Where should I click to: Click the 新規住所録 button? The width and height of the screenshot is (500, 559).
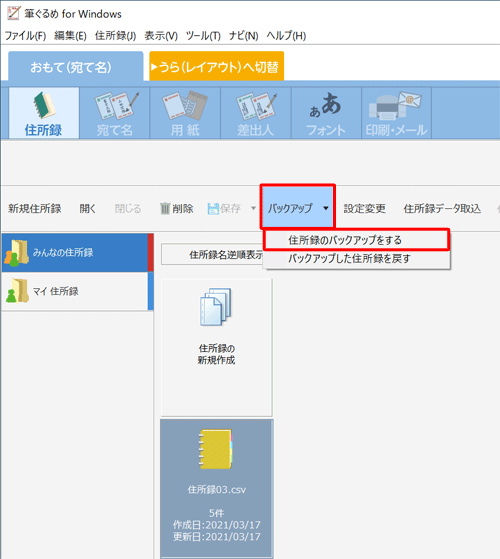click(x=35, y=208)
